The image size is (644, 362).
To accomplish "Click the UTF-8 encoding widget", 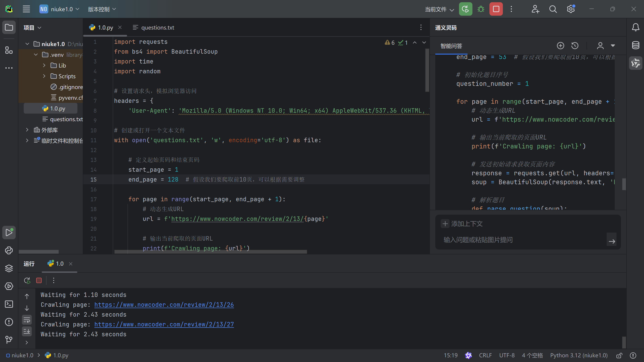I will (507, 355).
